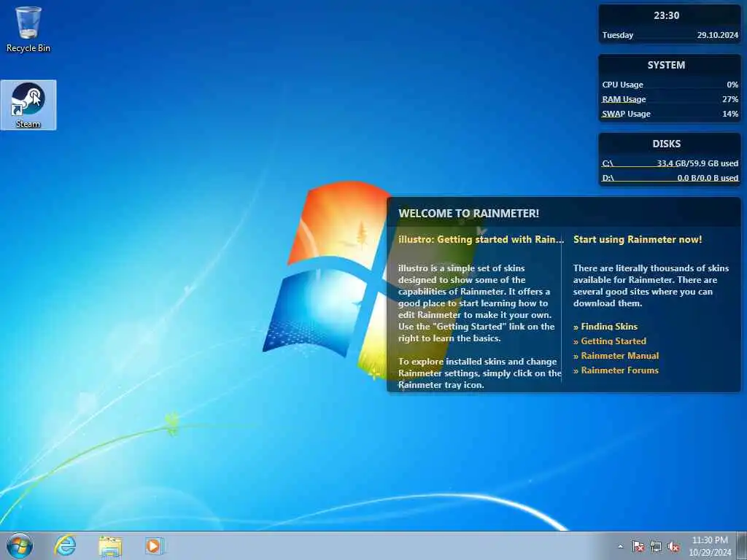This screenshot has width=747, height=560.
Task: Click the 0.0 B/0.0 B used value
Action: (x=708, y=178)
